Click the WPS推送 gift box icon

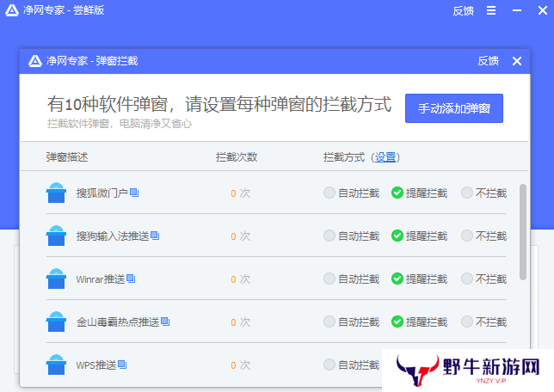[56, 364]
